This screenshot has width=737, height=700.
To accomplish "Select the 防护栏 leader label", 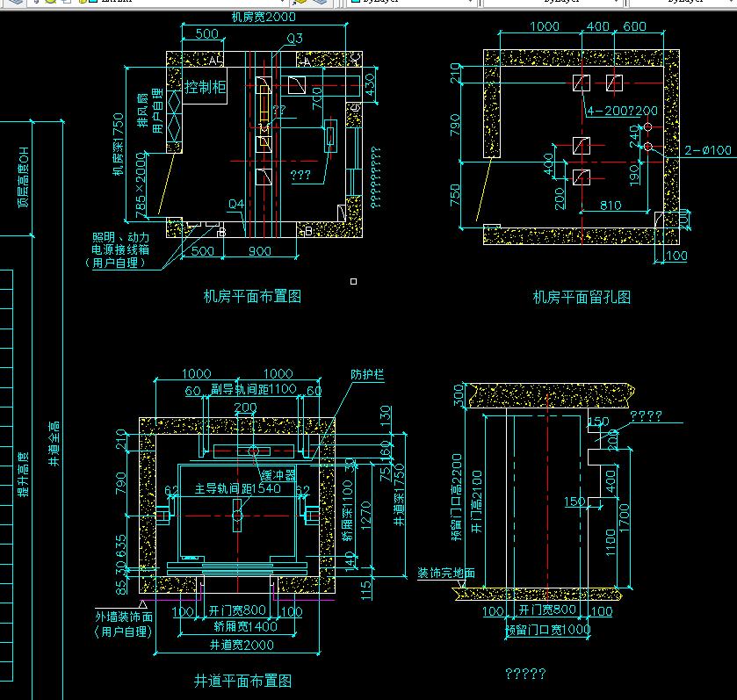I will pyautogui.click(x=367, y=374).
